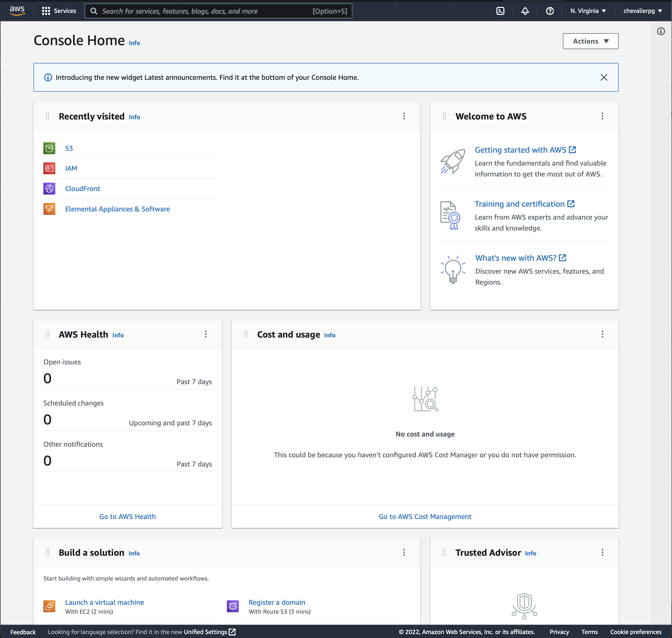Open the Terms footer link
Image resolution: width=672 pixels, height=638 pixels.
(x=589, y=632)
